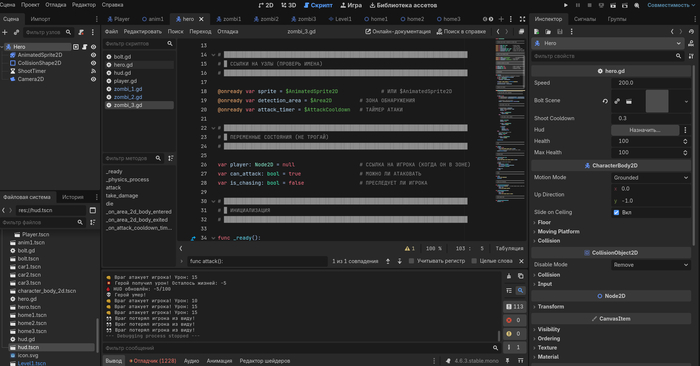This screenshot has height=366, width=700.
Task: Expand the Moving Platform group
Action: tap(558, 232)
